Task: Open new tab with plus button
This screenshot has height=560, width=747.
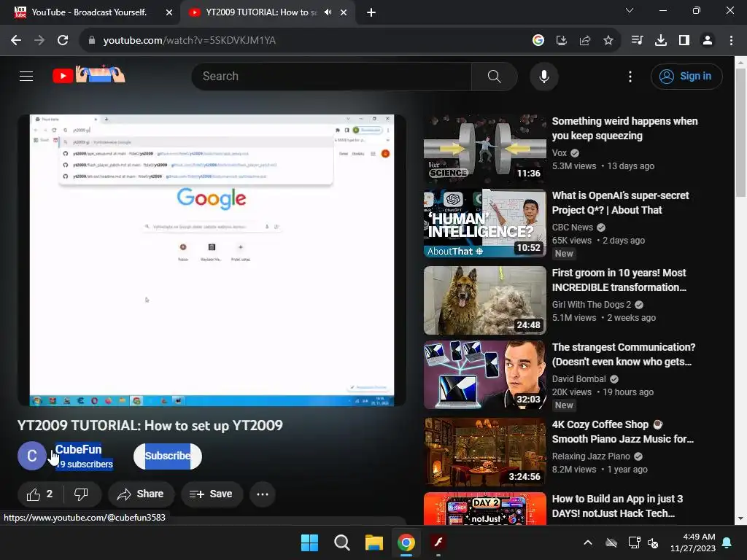Action: pyautogui.click(x=371, y=12)
